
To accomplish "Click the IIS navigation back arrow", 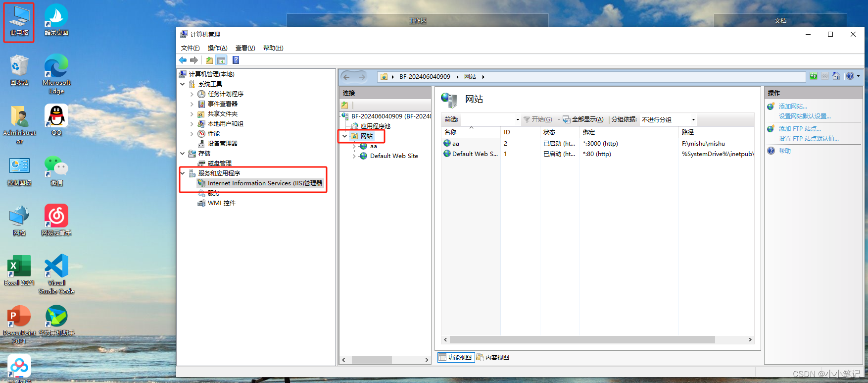I will point(346,77).
